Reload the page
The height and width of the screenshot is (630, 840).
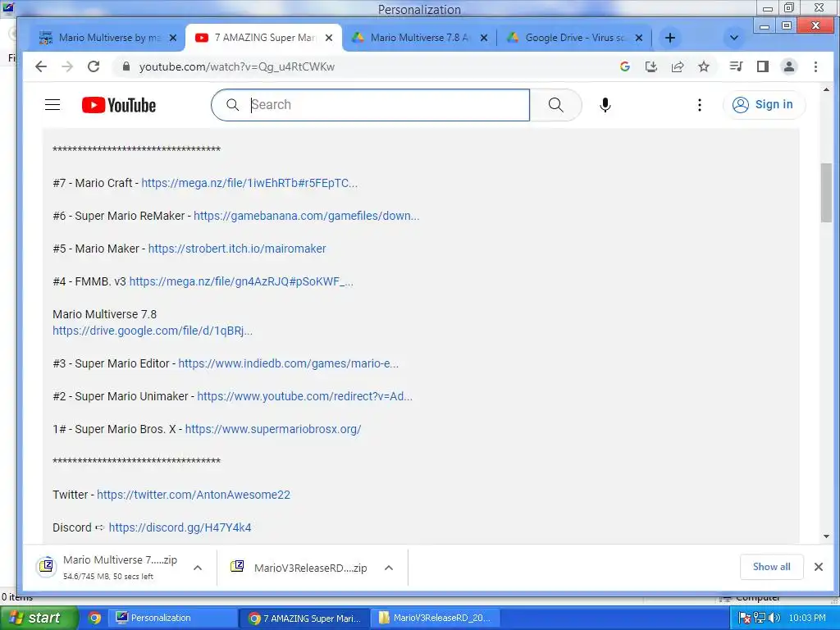coord(94,66)
